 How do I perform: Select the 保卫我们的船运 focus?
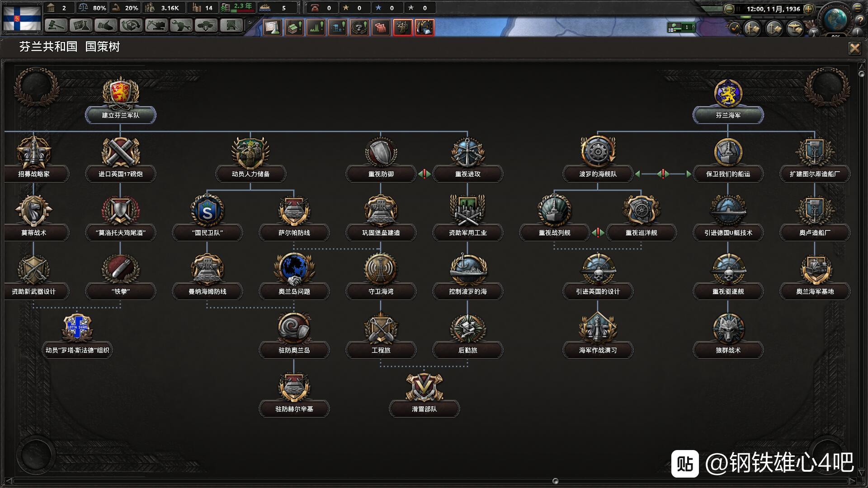click(x=728, y=159)
